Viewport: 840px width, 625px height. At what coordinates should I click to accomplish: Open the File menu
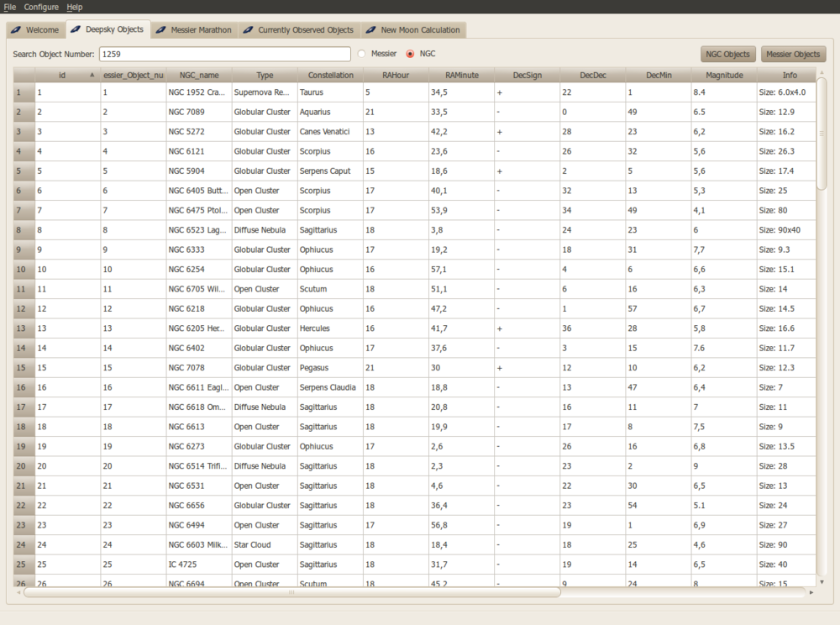(x=10, y=7)
